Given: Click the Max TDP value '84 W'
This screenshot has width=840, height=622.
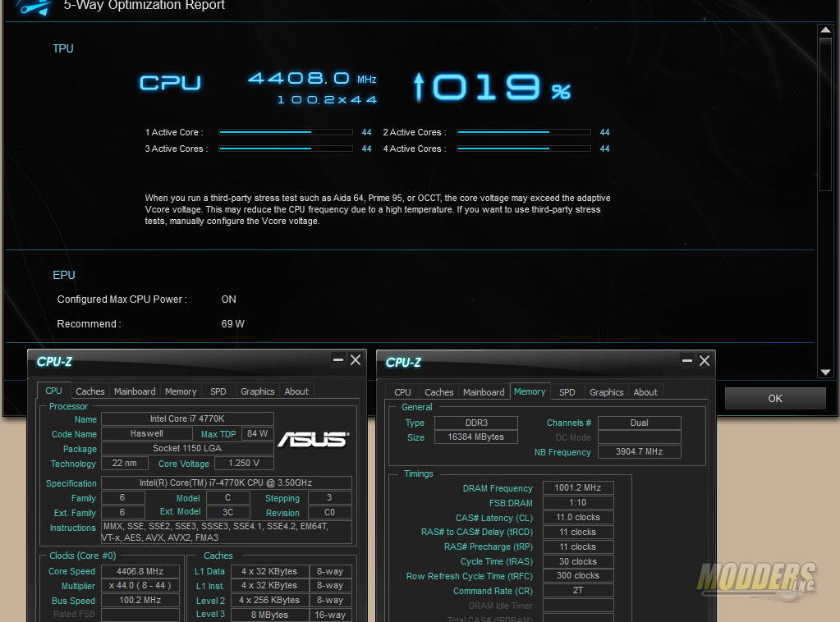Looking at the screenshot, I should (x=257, y=433).
